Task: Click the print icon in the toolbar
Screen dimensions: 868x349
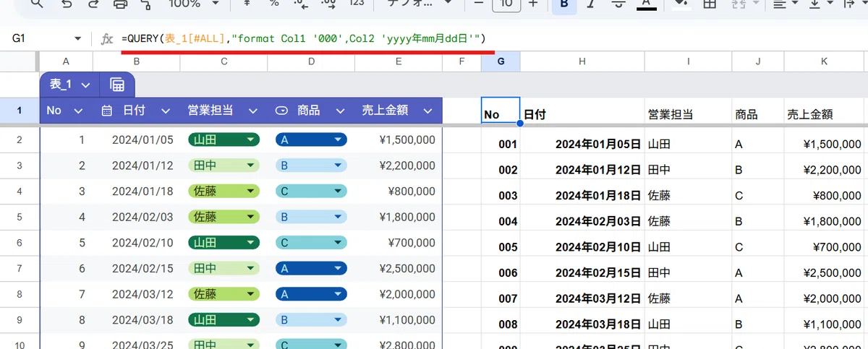Action: tap(121, 4)
